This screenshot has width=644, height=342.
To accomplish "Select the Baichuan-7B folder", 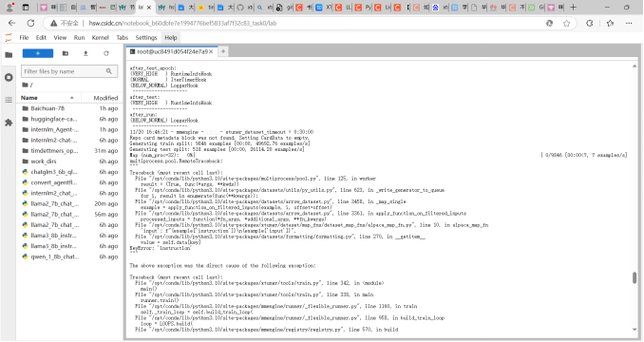I will point(69,108).
